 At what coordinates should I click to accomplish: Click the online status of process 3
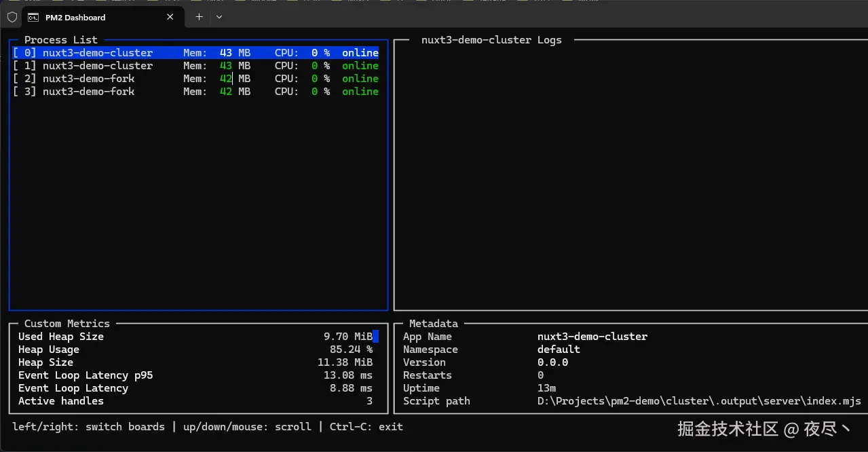click(x=360, y=92)
